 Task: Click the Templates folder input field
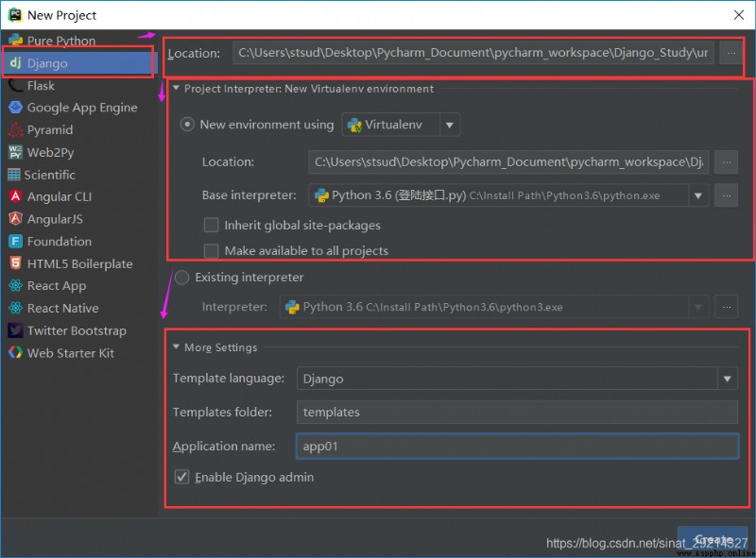(517, 413)
